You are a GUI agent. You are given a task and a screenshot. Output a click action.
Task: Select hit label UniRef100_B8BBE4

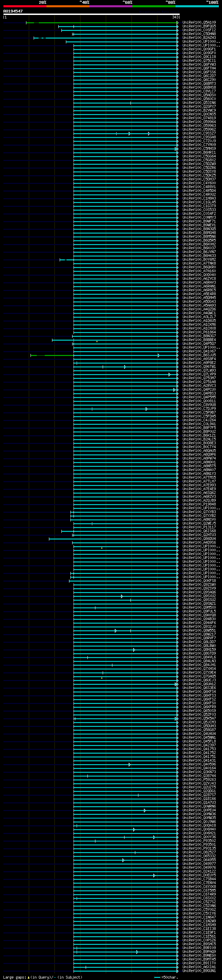coord(199,340)
